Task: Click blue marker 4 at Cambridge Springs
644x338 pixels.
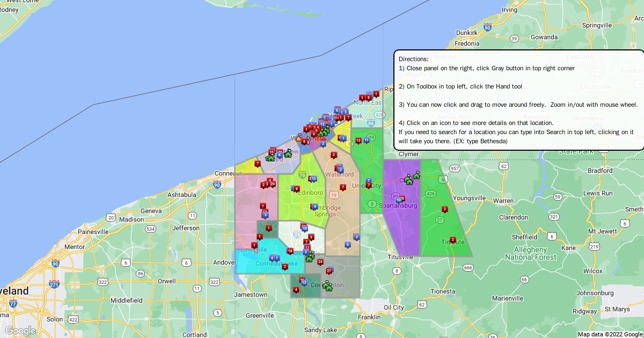Action: click(314, 206)
